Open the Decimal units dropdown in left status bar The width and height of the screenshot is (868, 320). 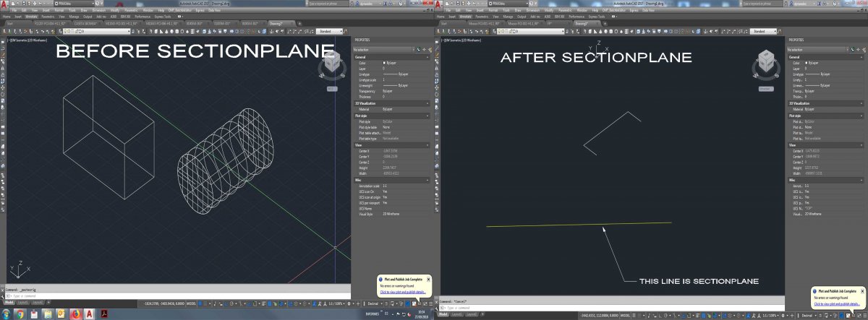pyautogui.click(x=374, y=304)
